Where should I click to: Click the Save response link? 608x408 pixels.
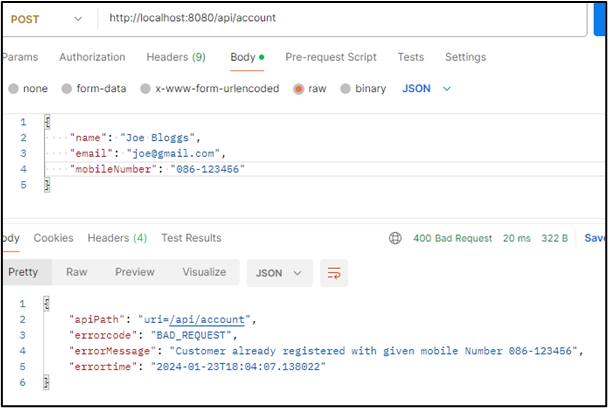coord(594,238)
